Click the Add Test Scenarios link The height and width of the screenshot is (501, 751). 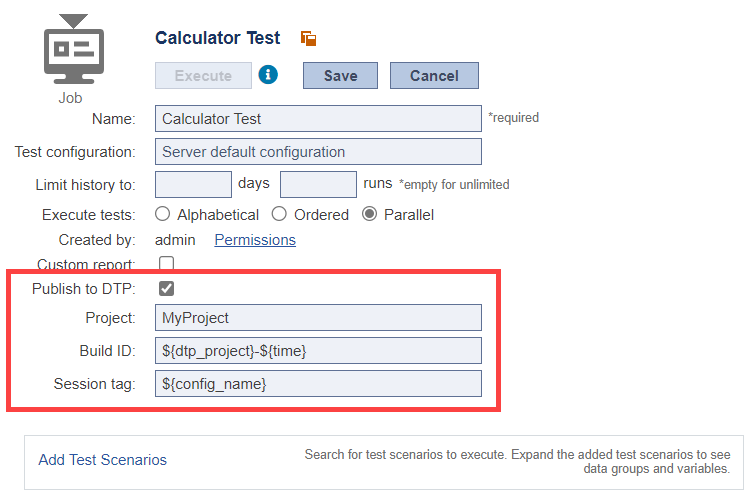pos(102,460)
